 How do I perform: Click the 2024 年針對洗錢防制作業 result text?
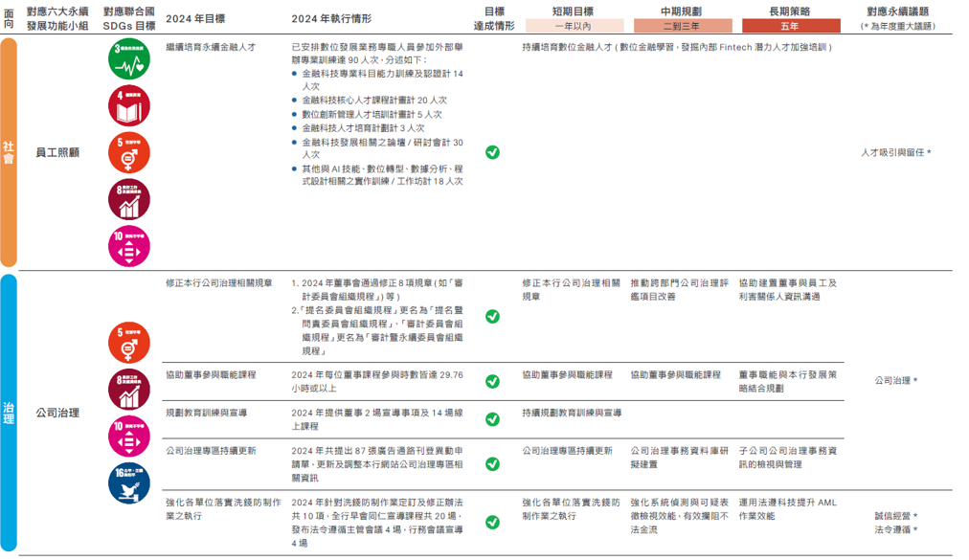(377, 523)
